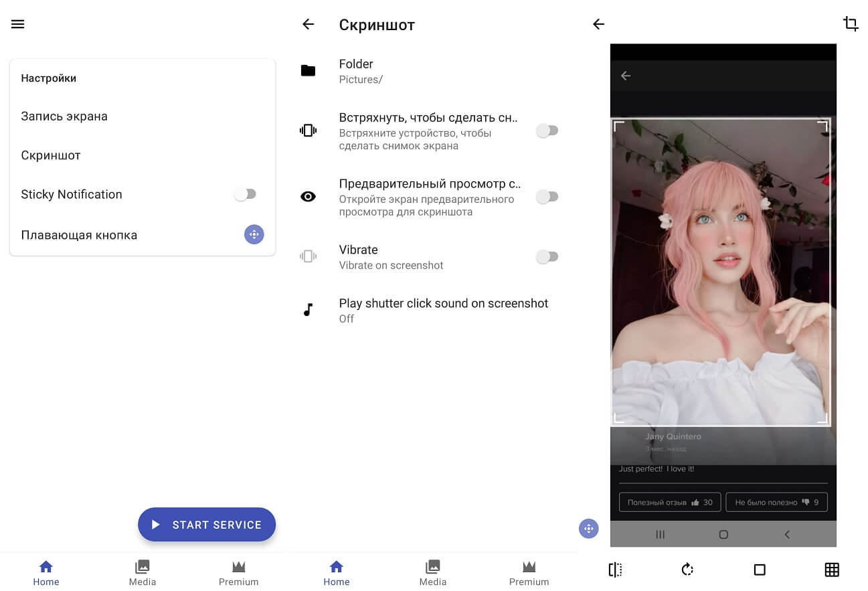Toggle the grid overlay icon
Viewport: 868px width, 591px height.
coord(831,569)
